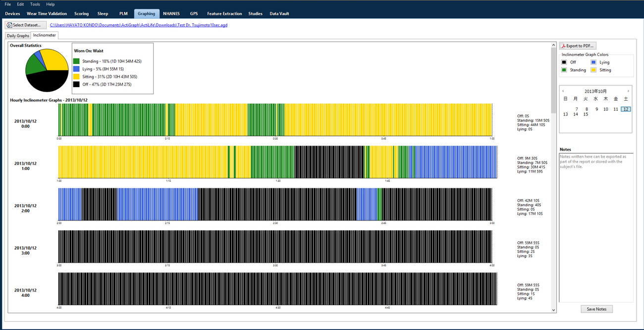
Task: Change the Sitting graph color swatch
Action: click(x=593, y=70)
